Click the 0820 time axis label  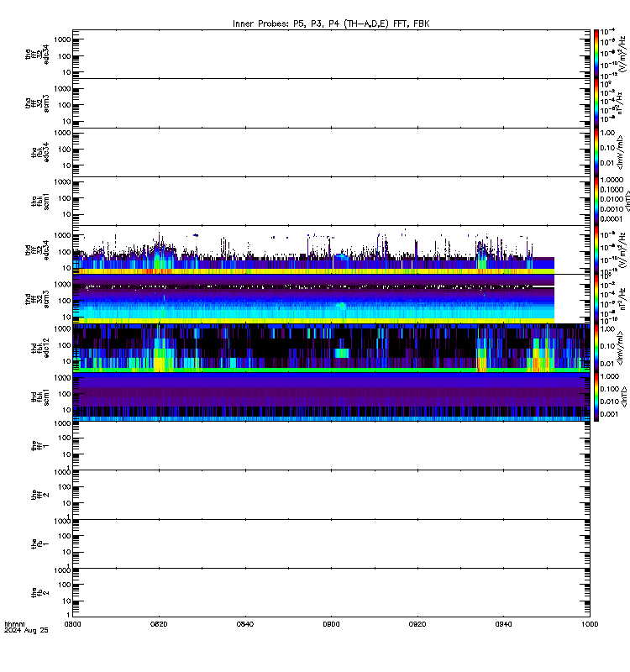159,624
